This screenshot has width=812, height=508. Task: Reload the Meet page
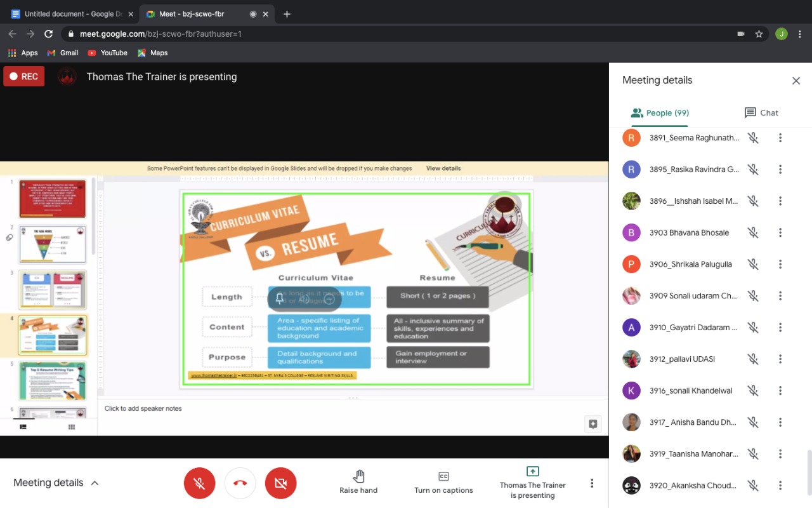click(x=48, y=34)
